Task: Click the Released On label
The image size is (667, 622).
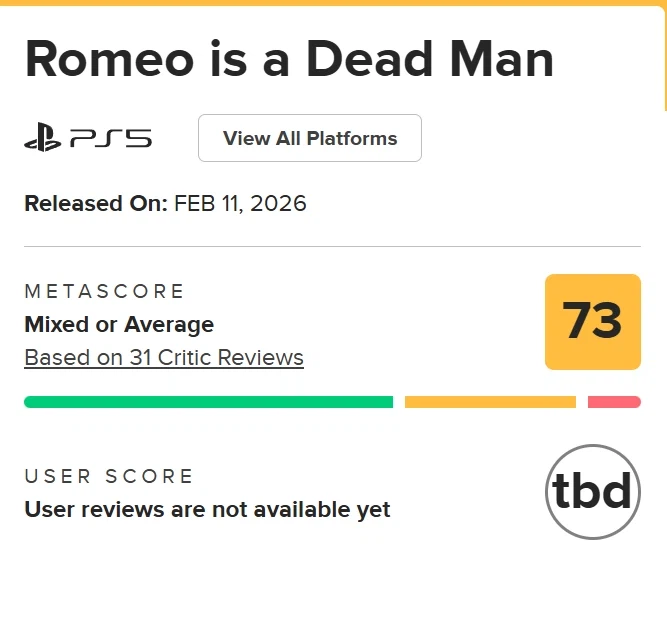Action: point(96,204)
